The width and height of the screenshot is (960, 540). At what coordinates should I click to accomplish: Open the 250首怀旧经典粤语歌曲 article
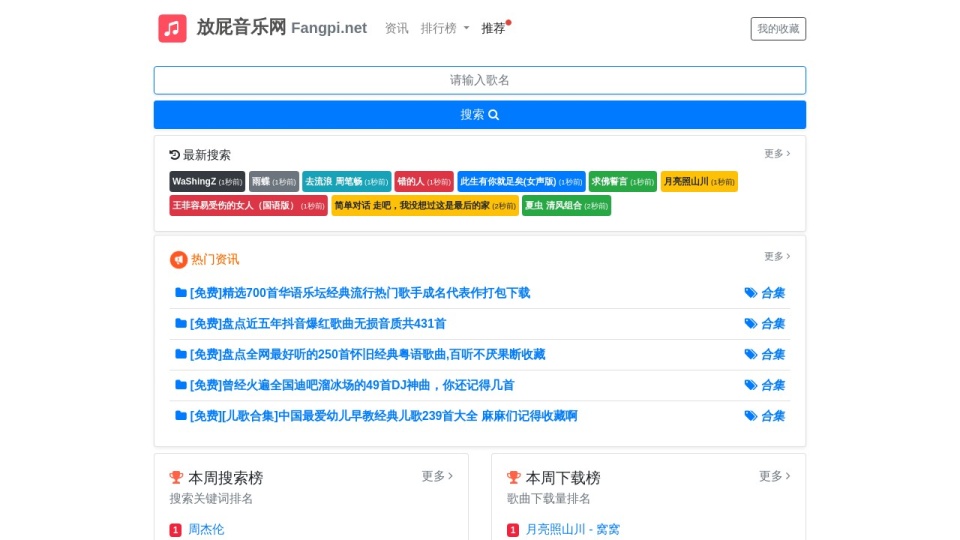[x=367, y=354]
